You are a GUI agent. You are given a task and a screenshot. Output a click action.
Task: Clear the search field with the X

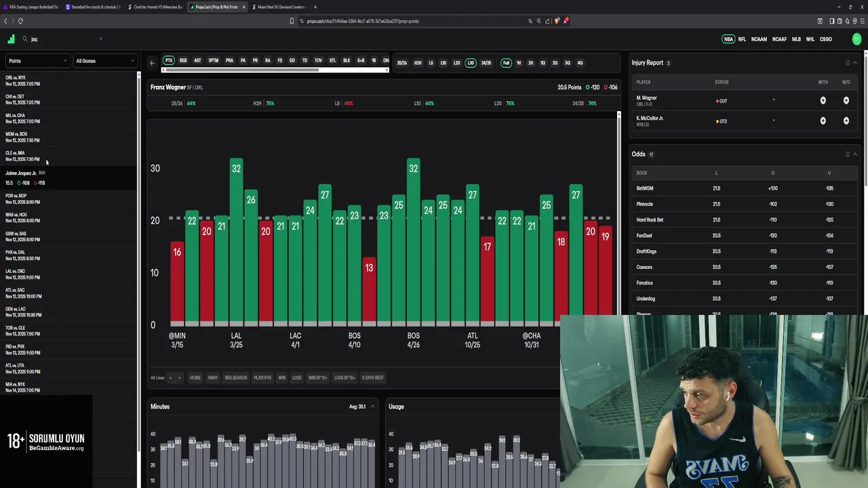[100, 39]
